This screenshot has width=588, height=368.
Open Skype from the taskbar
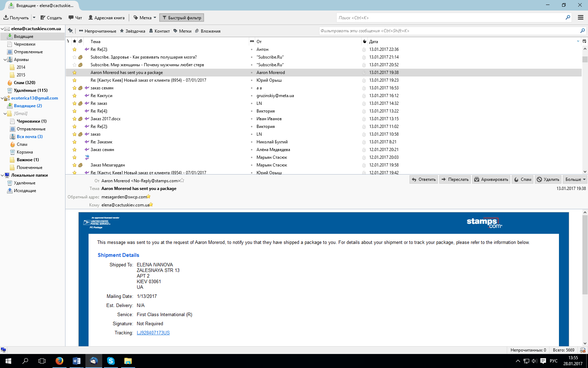point(111,361)
